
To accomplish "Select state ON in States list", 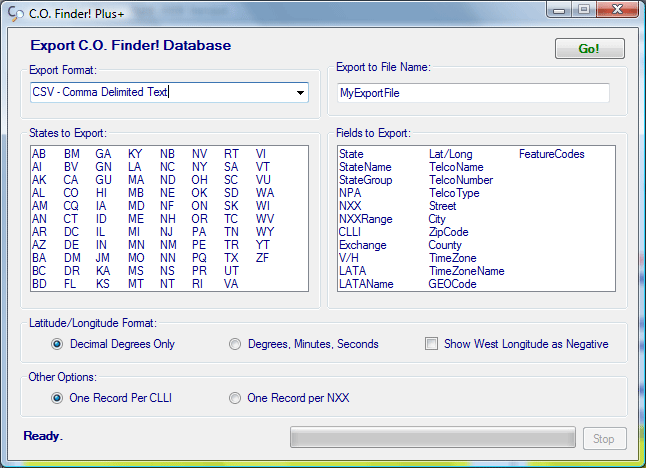I will (x=199, y=206).
